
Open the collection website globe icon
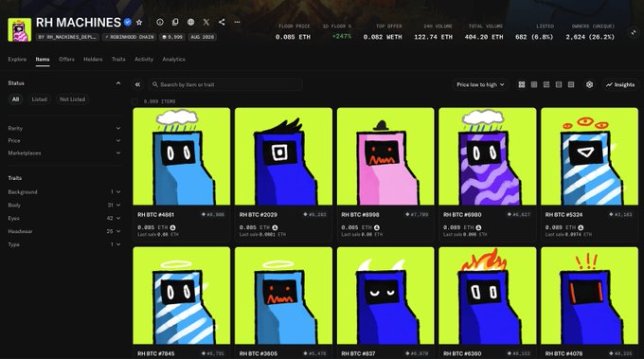191,22
